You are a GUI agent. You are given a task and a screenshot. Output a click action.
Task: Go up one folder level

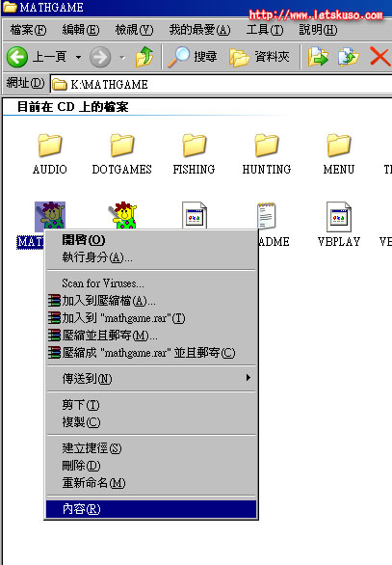click(x=144, y=57)
